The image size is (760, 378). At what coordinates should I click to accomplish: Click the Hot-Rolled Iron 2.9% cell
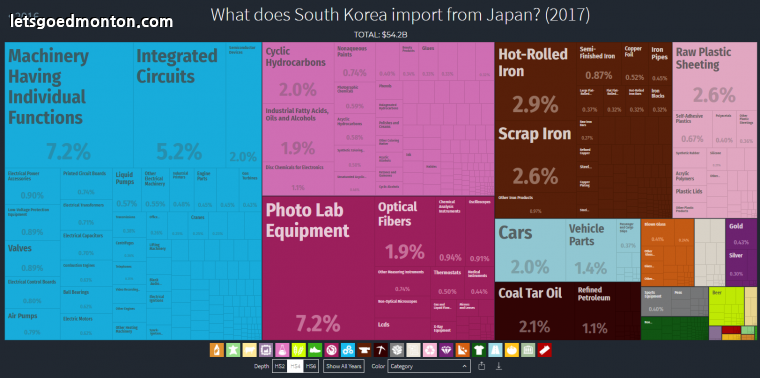(x=535, y=81)
